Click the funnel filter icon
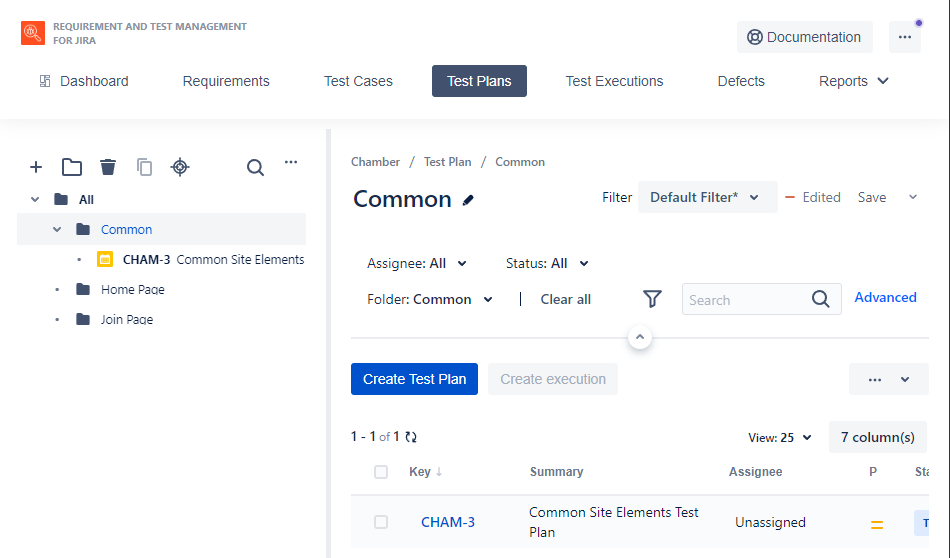The image size is (950, 558). tap(652, 299)
